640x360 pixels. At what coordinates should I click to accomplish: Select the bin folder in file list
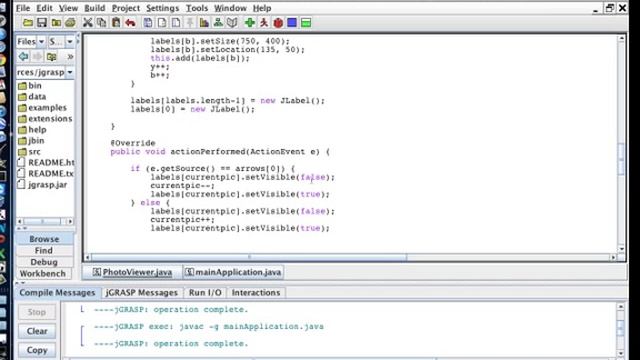point(30,86)
